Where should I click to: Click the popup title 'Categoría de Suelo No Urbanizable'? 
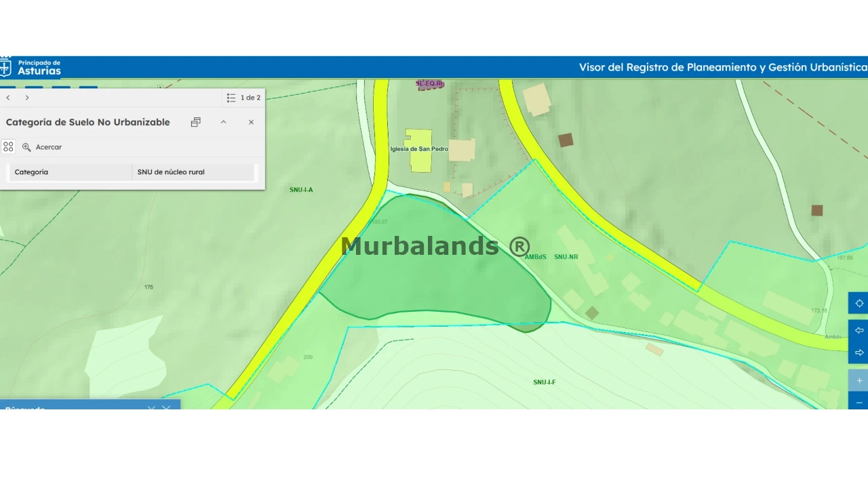pyautogui.click(x=88, y=122)
